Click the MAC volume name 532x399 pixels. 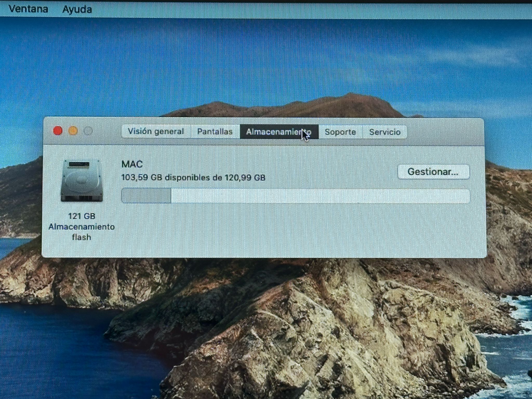point(132,164)
